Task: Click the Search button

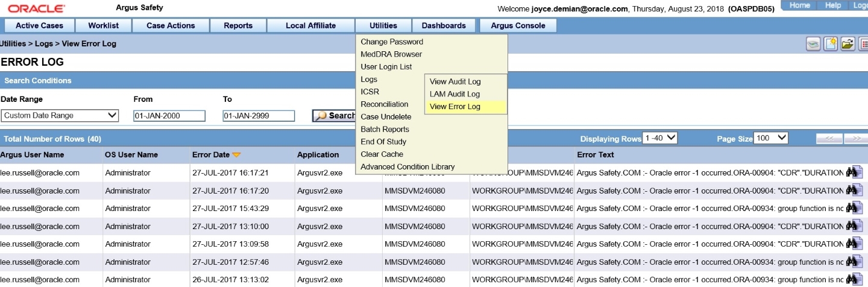Action: (x=335, y=116)
